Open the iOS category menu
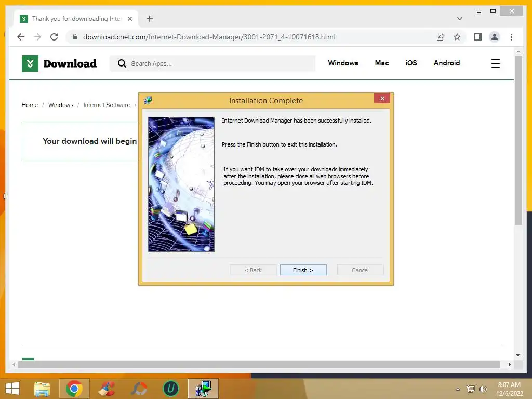 coord(411,63)
